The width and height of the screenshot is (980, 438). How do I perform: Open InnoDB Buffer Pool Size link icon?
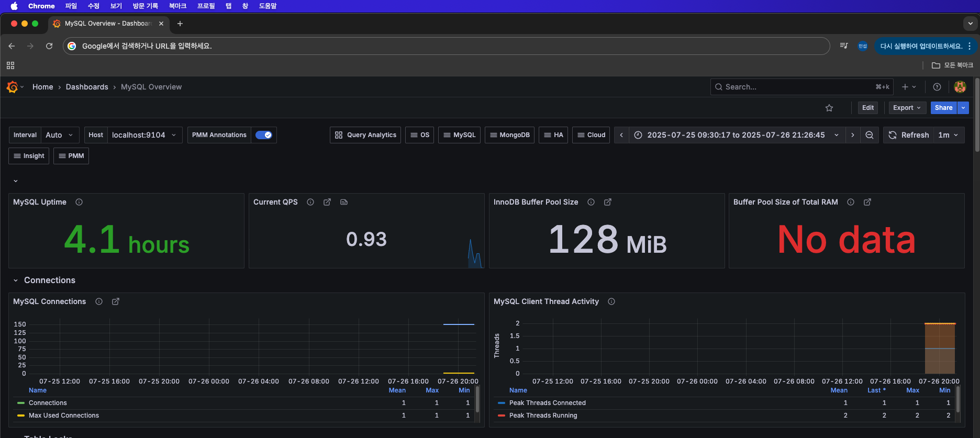tap(608, 202)
